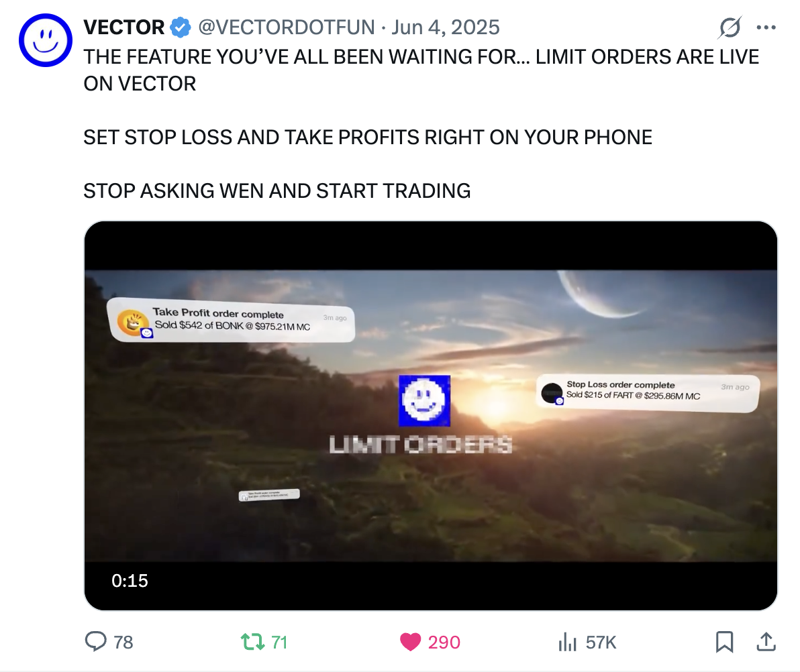Image resolution: width=800 pixels, height=672 pixels.
Task: Open the @VECTORDOTFUN handle link
Action: (286, 27)
